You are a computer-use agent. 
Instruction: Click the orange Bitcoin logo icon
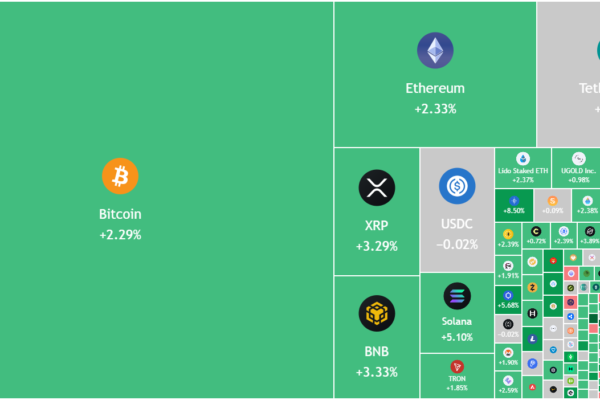pyautogui.click(x=120, y=177)
